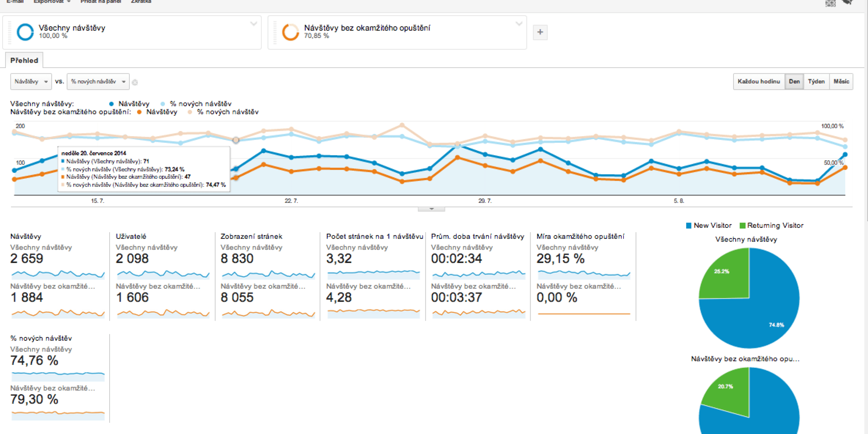Click the orange segment circle icon

tap(290, 32)
